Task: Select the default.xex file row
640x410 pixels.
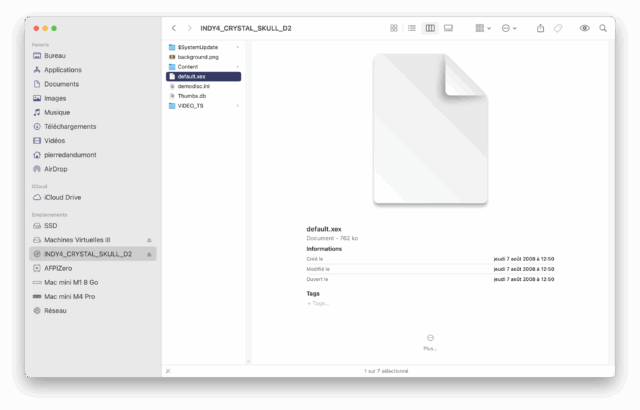Action: coord(203,76)
